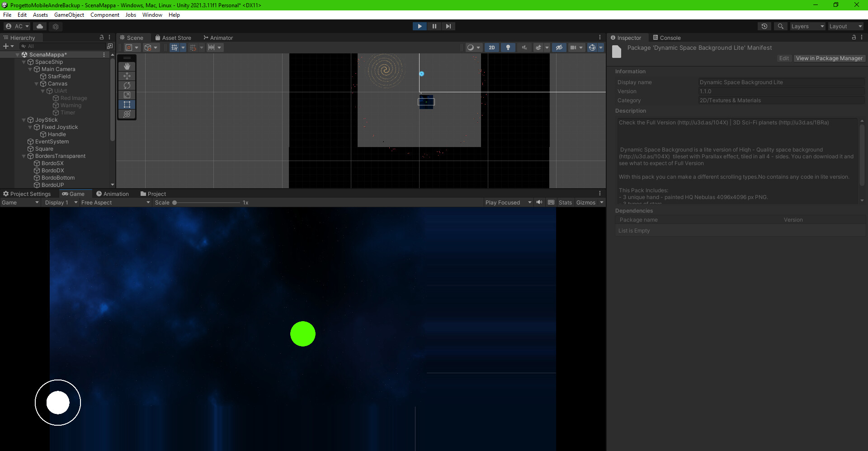Activate the Rect Transform tool

point(127,104)
